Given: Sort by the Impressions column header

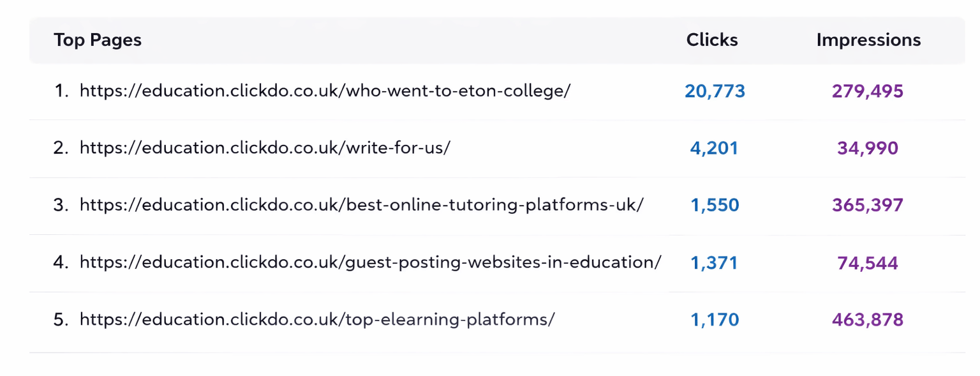Looking at the screenshot, I should pyautogui.click(x=868, y=40).
